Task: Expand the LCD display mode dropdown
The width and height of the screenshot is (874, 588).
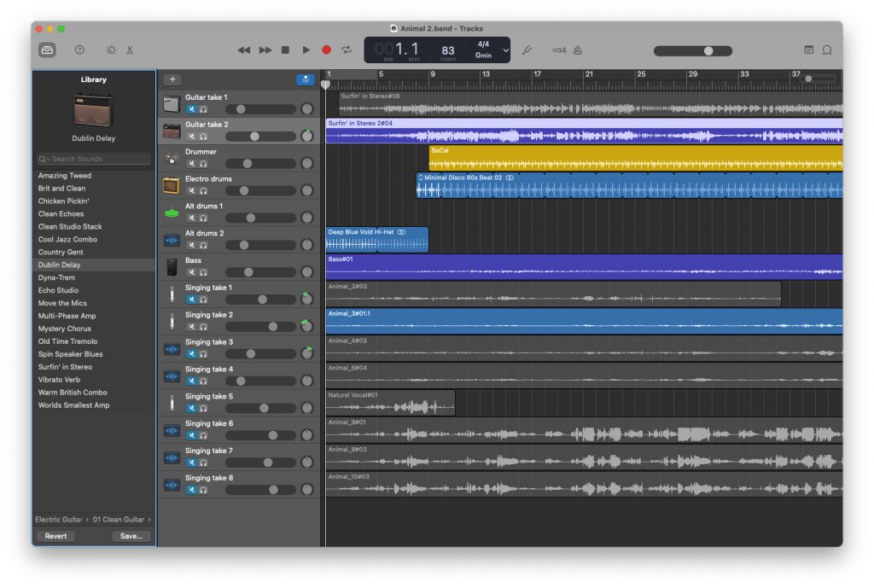Action: coord(505,50)
